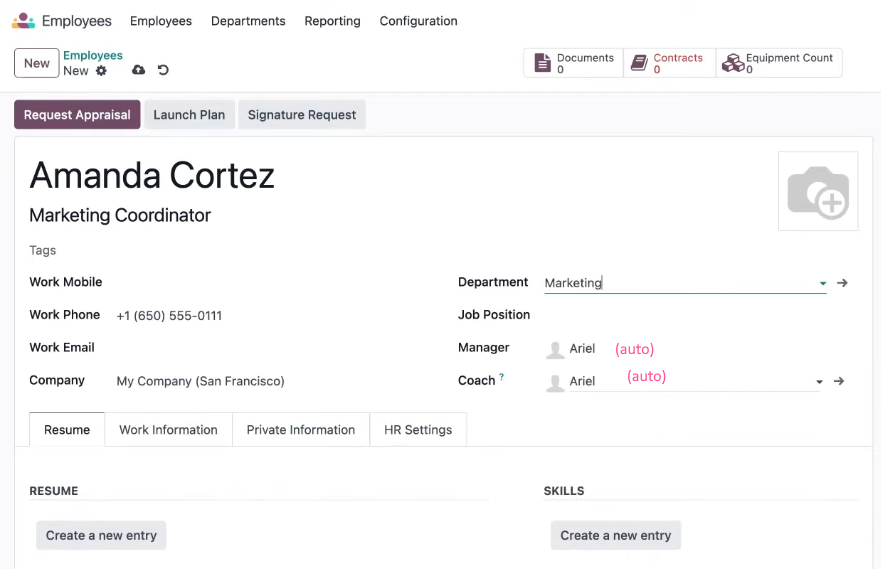The height and width of the screenshot is (569, 881).
Task: Discard changes with the undo arrow icon
Action: (163, 70)
